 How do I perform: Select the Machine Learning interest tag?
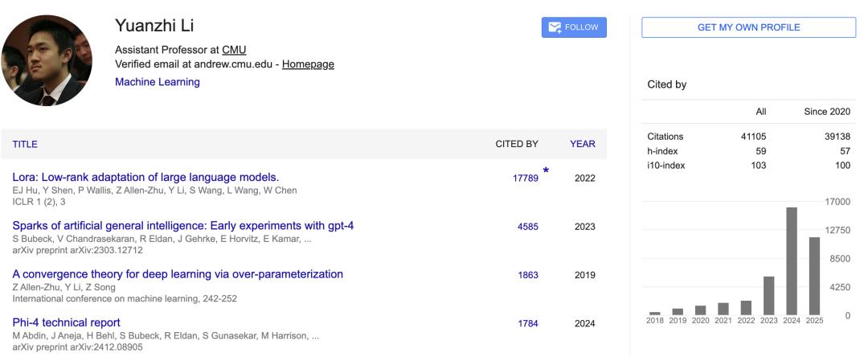(158, 82)
